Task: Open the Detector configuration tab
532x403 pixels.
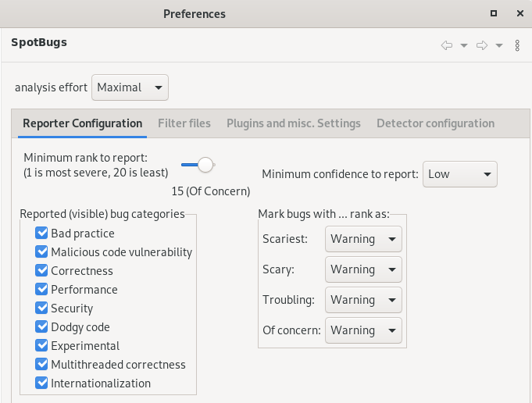Action: click(436, 123)
